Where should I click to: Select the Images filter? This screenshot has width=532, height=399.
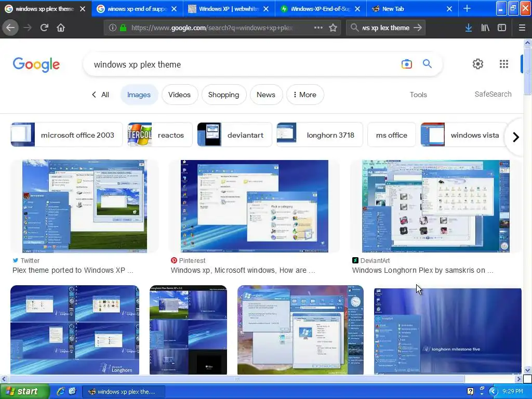click(x=139, y=95)
